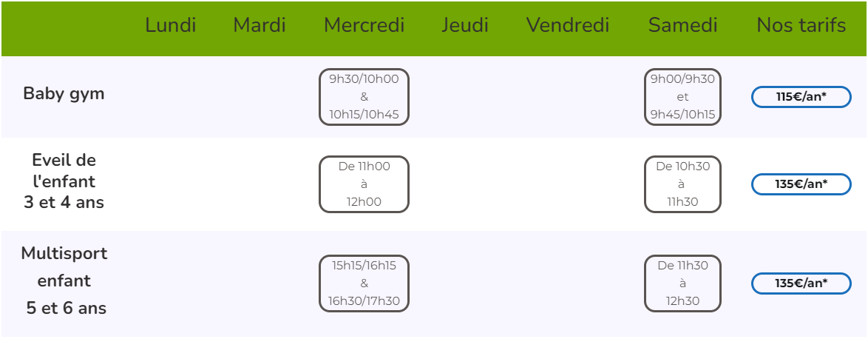
Task: Click the Nos tarifs header
Action: click(801, 26)
